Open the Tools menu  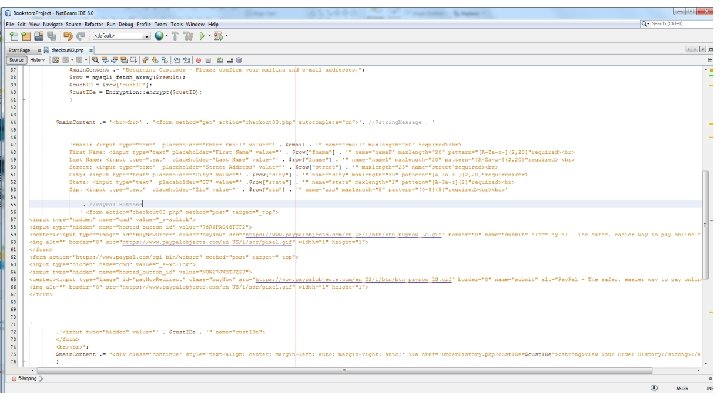[x=177, y=24]
